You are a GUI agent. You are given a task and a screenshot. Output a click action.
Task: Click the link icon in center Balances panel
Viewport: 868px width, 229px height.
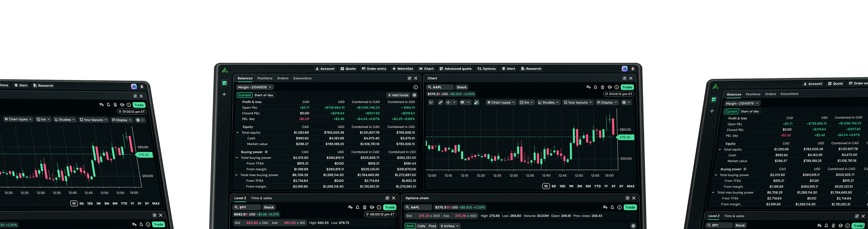410,78
